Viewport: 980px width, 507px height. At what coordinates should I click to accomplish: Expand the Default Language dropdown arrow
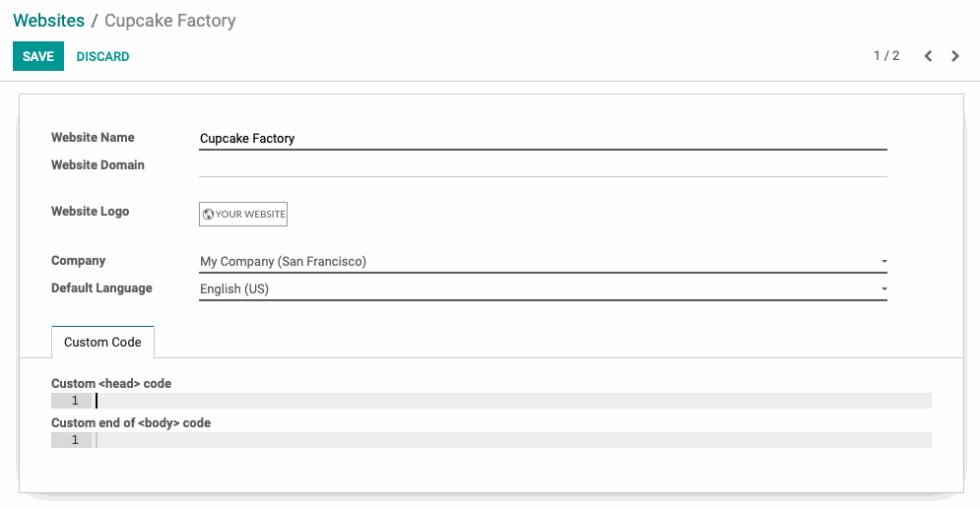tap(883, 289)
